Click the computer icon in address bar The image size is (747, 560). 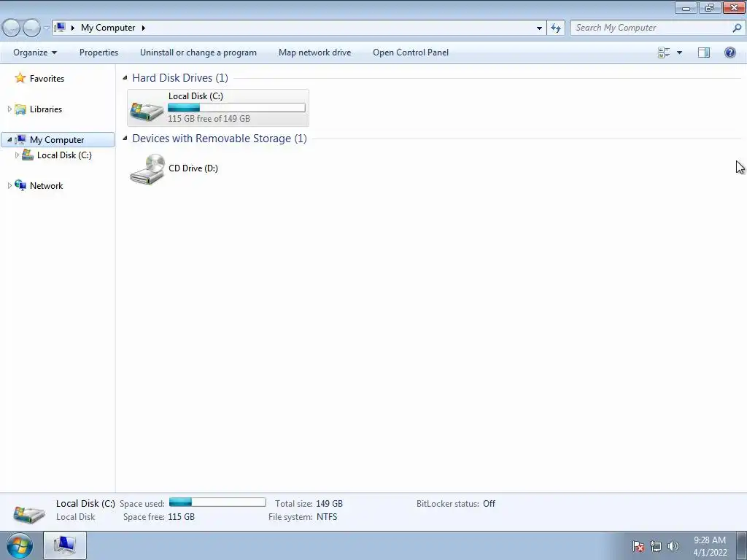point(60,28)
